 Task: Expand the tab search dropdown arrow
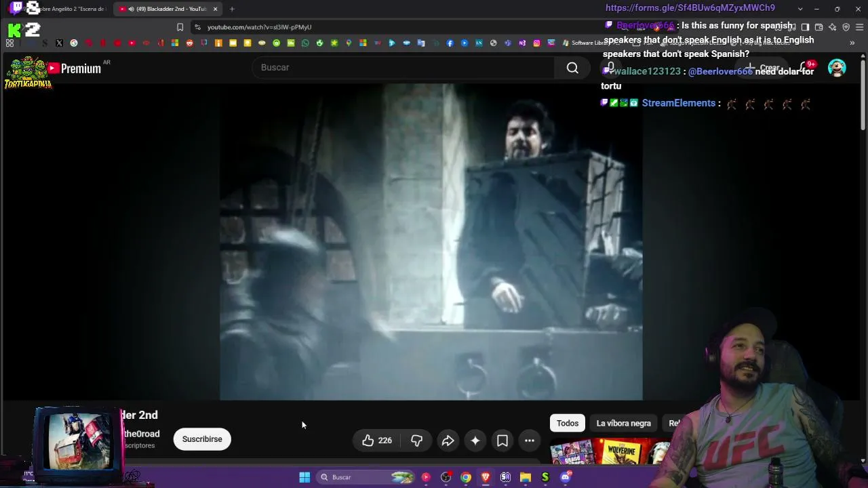coord(800,9)
